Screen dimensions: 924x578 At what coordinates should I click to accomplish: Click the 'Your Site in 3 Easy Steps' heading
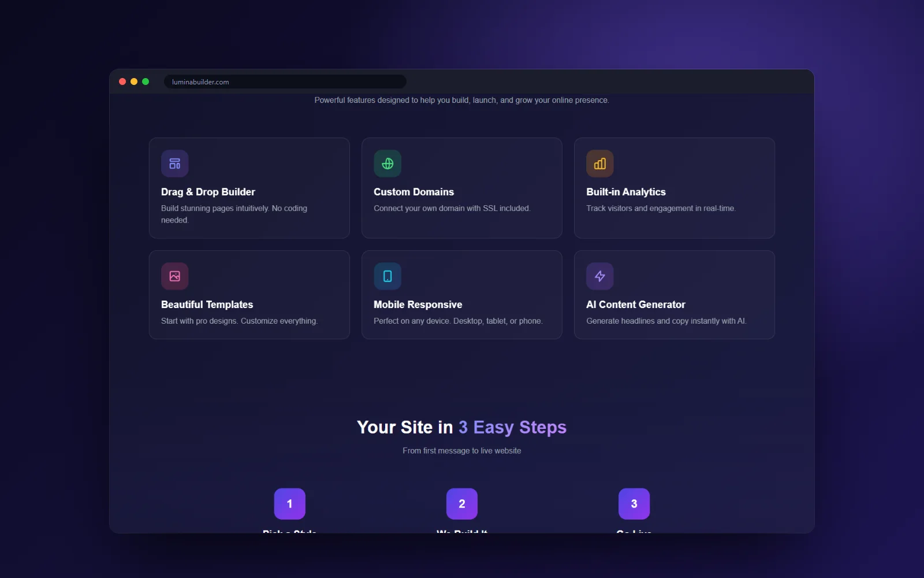[462, 427]
